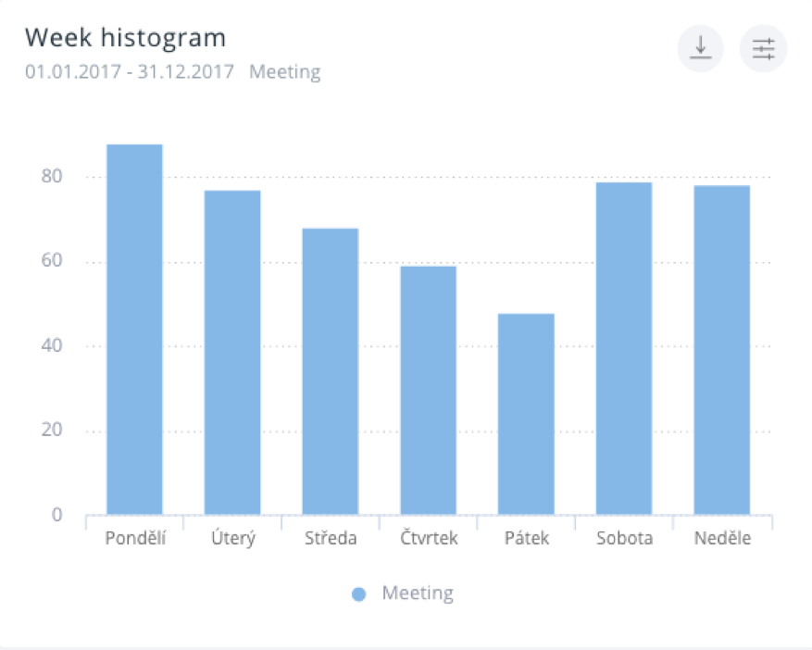Viewport: 812px width, 650px height.
Task: Click the Meeting subtitle label
Action: pyautogui.click(x=285, y=72)
